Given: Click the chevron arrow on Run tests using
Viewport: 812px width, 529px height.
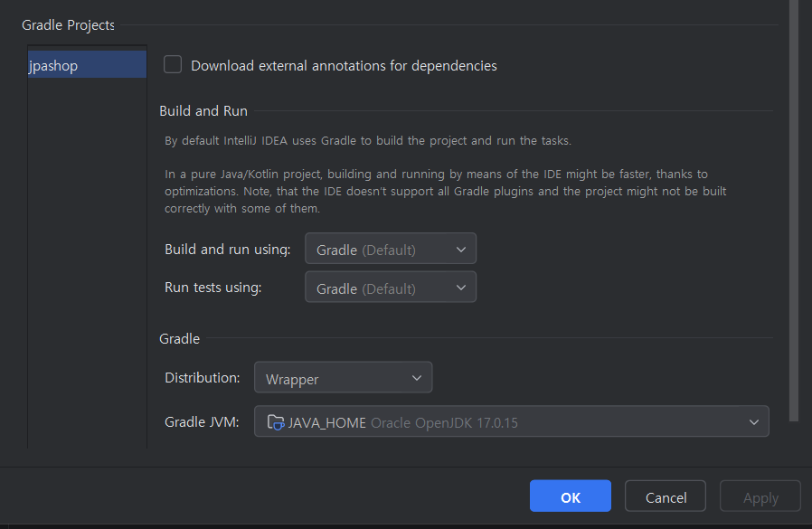Looking at the screenshot, I should (x=461, y=288).
